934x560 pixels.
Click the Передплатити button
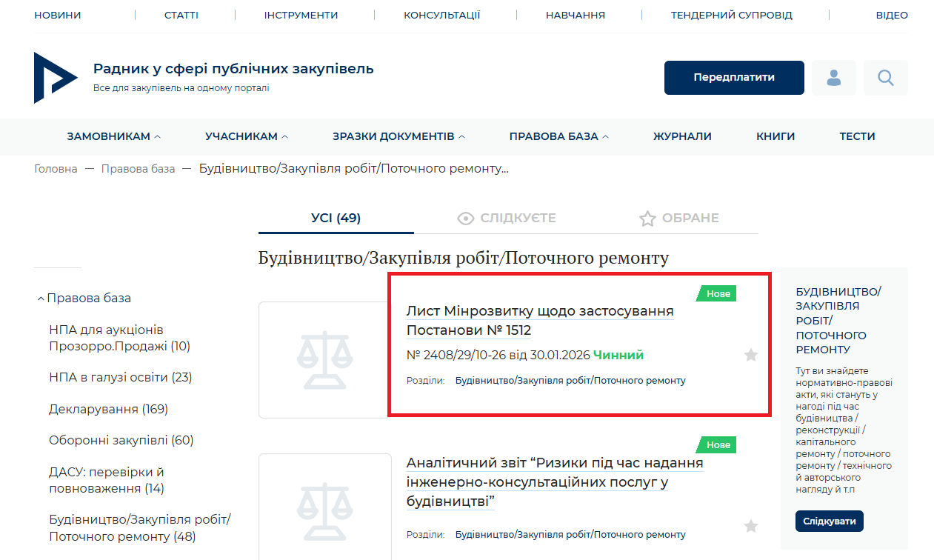(x=734, y=78)
